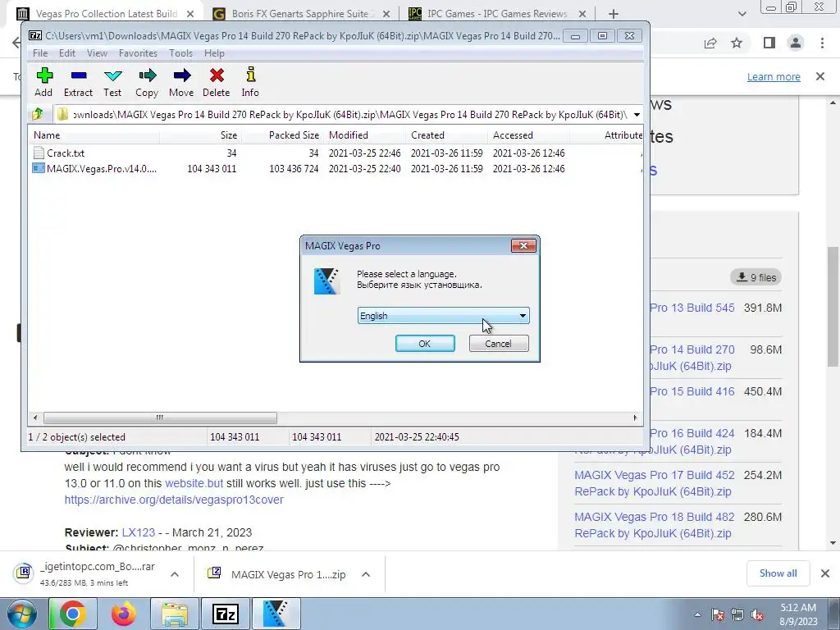Screen dimensions: 840x630
Task: Expand options for MAGIX Vegas Pro zip download
Action: pos(366,574)
